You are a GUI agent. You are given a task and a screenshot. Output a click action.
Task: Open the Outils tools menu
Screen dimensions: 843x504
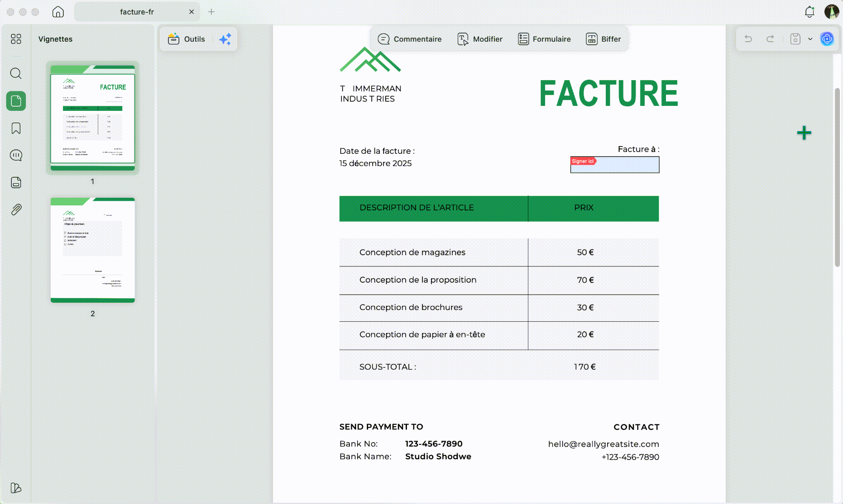pos(186,39)
